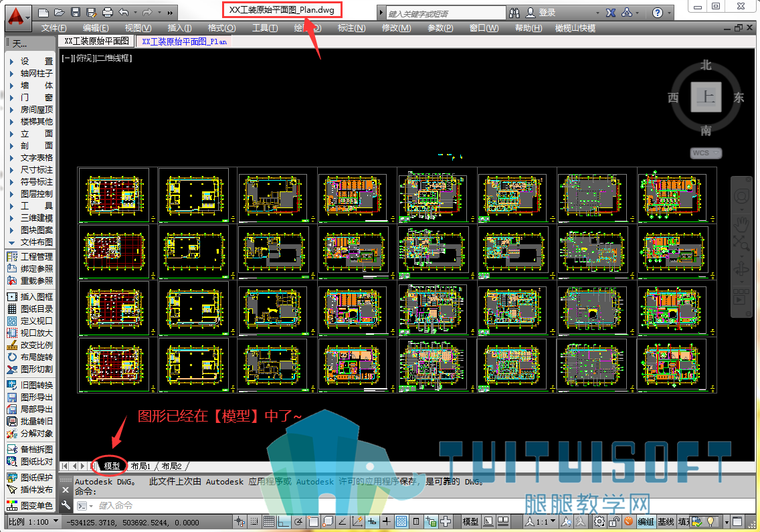
Task: Toggle lineweight display in status bar
Action: [386, 522]
